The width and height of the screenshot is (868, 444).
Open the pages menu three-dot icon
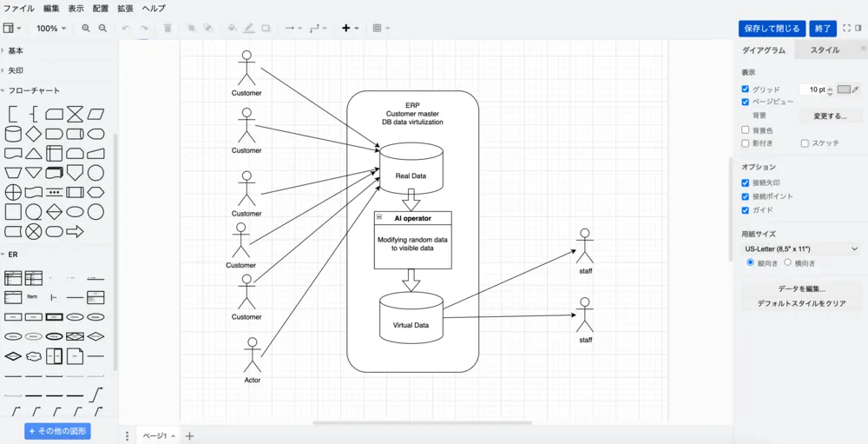pos(128,436)
